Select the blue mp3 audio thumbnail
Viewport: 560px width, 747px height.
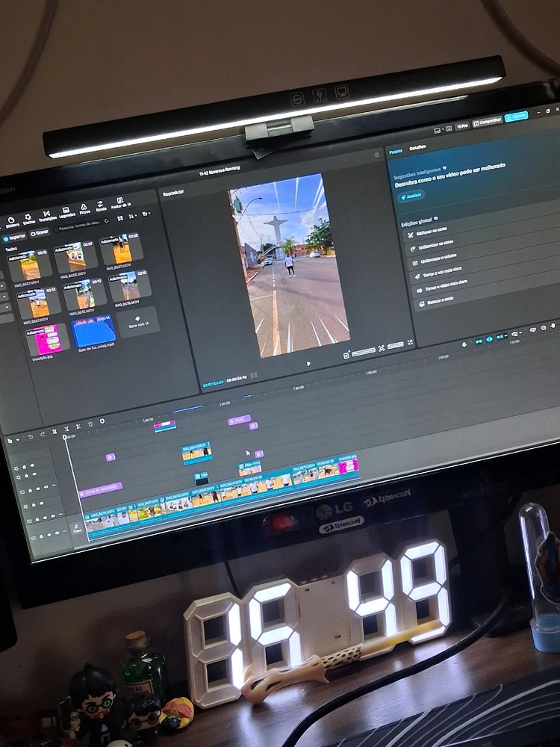(x=93, y=331)
